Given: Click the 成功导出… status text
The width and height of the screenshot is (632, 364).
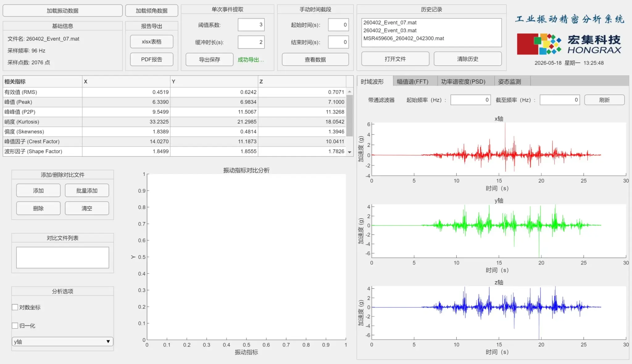Looking at the screenshot, I should (x=251, y=60).
